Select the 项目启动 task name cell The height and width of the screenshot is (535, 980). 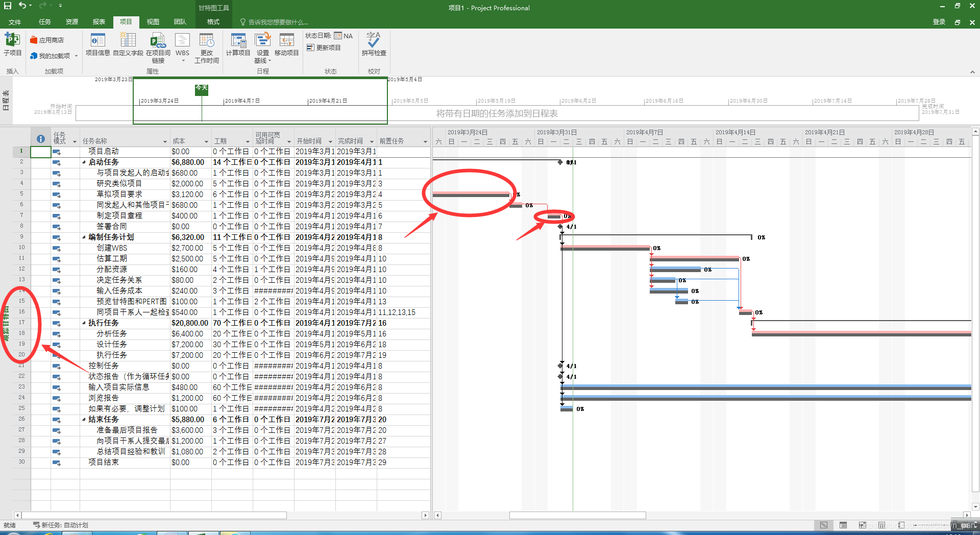(125, 152)
